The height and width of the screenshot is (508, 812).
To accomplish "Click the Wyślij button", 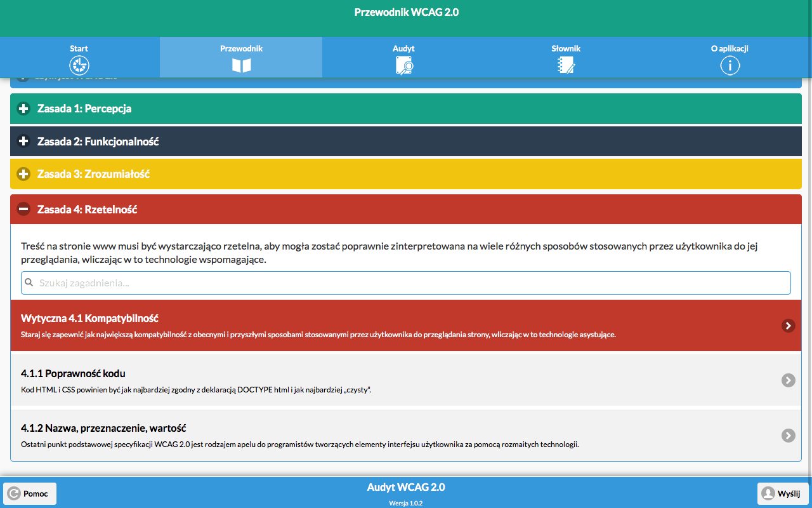I will click(783, 493).
